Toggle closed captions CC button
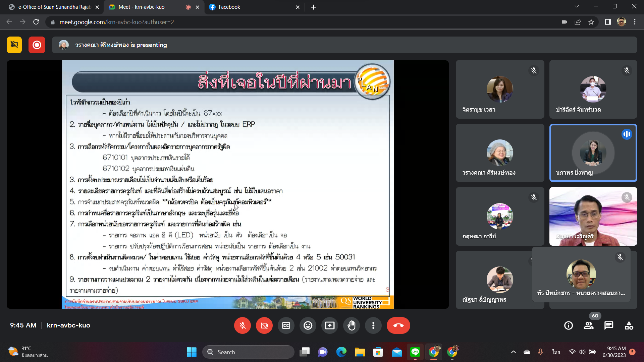The width and height of the screenshot is (644, 362). click(286, 325)
